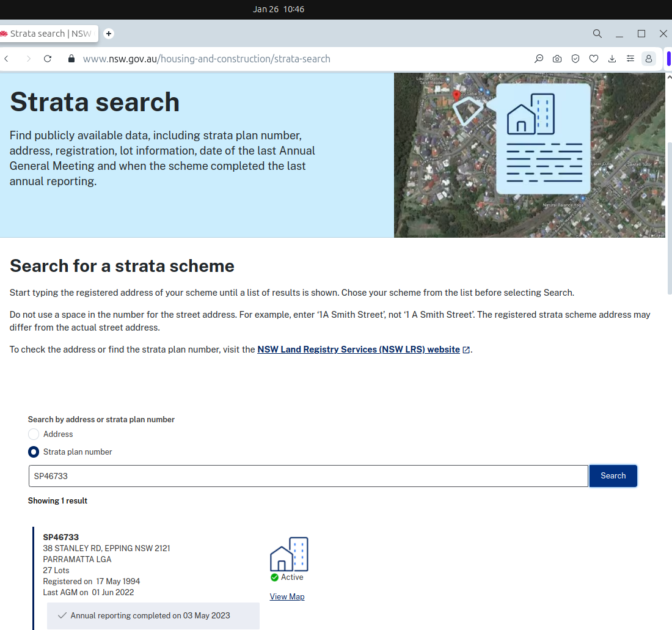Click the tab search magnifier icon
Viewport: 672px width, 630px height.
point(597,34)
